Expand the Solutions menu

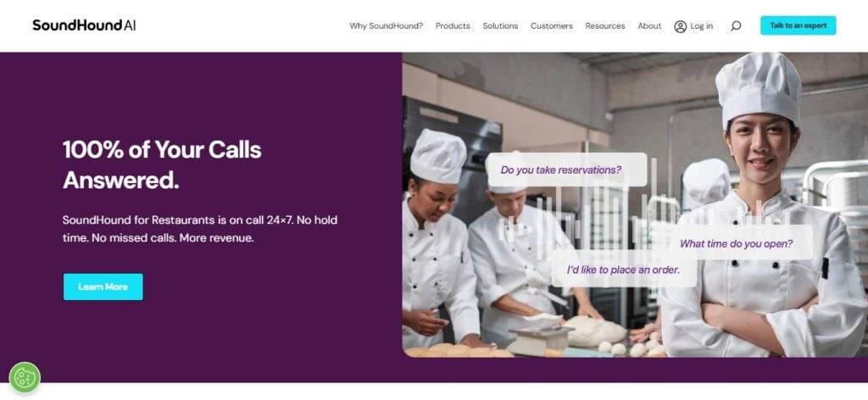coord(500,26)
